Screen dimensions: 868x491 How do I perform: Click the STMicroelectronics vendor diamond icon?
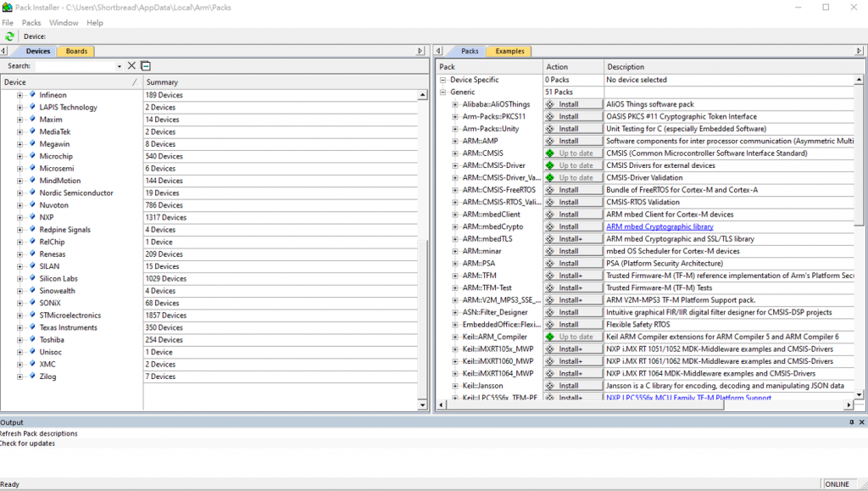[32, 315]
